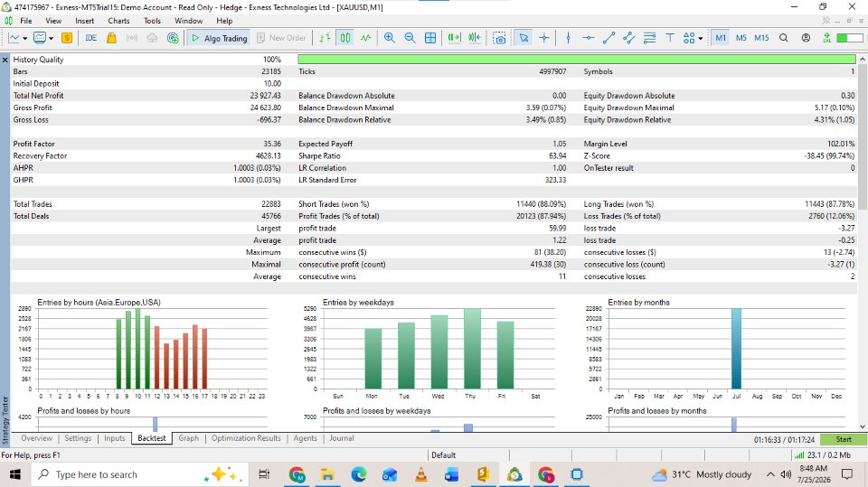Open the Help menu
The height and width of the screenshot is (487, 868).
click(224, 21)
